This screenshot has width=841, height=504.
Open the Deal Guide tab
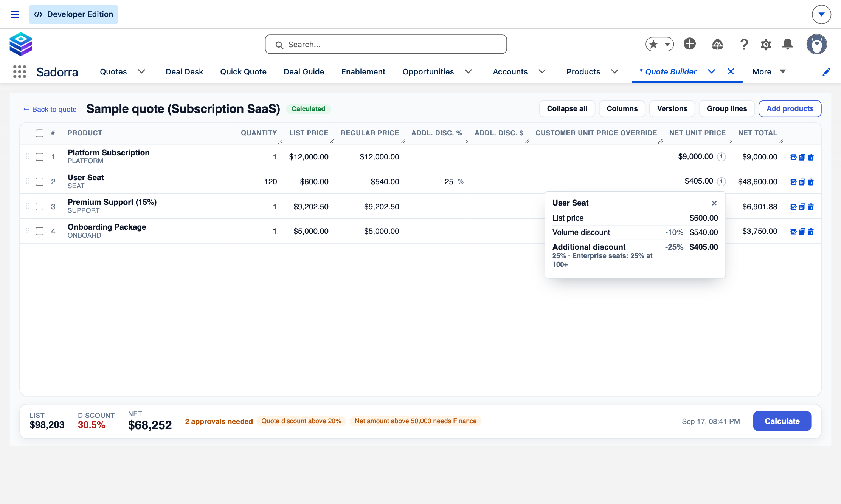coord(304,71)
